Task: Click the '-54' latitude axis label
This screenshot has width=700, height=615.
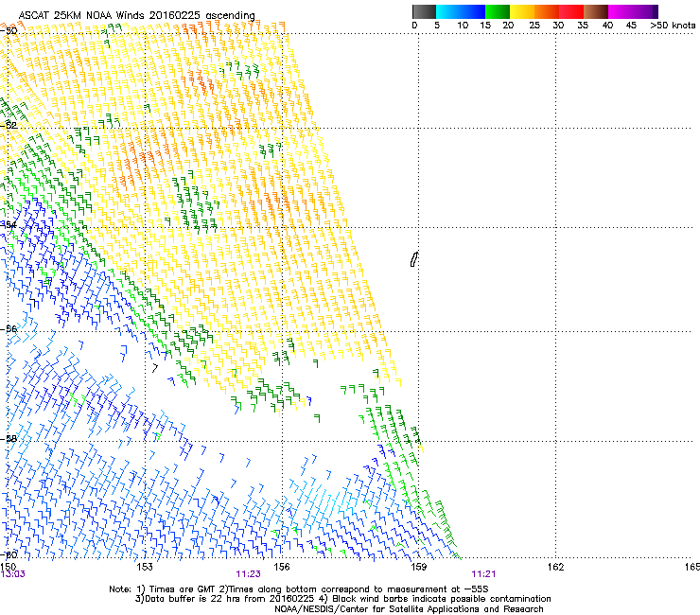Action: pyautogui.click(x=9, y=224)
